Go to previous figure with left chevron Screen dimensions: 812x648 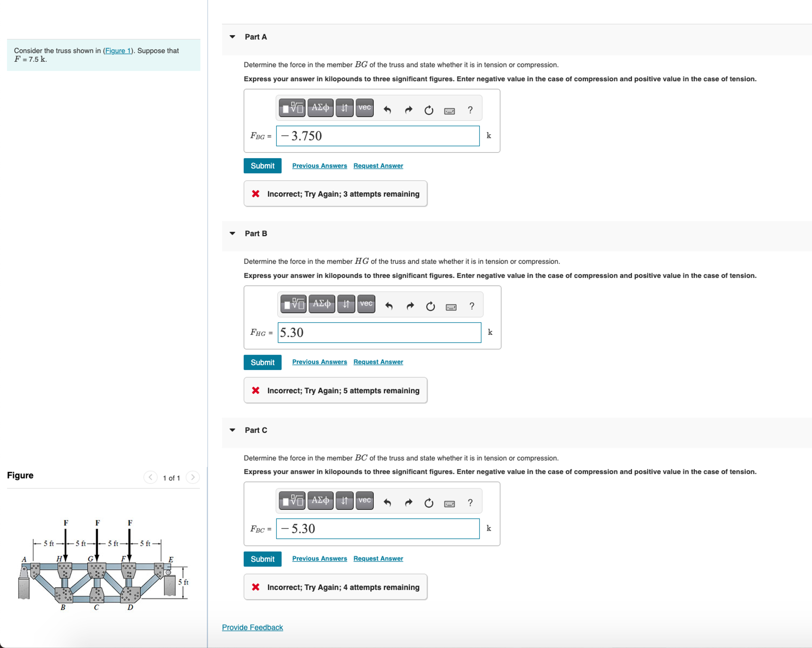tap(150, 477)
